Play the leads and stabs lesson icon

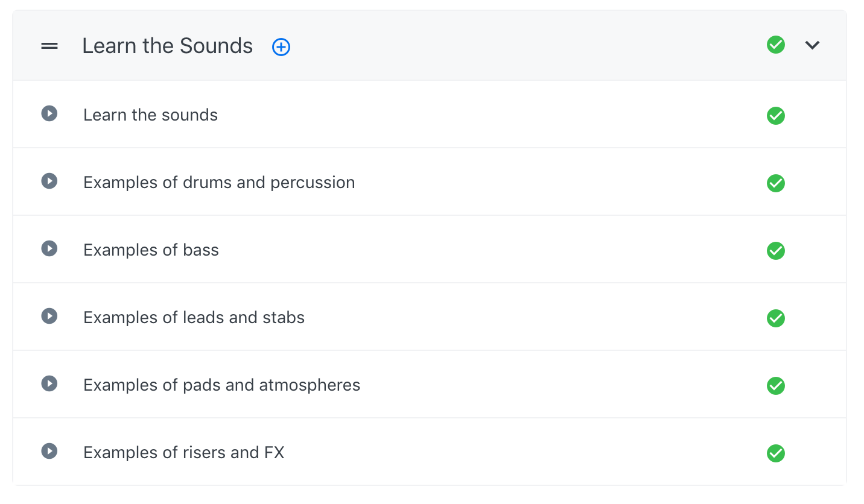(49, 316)
